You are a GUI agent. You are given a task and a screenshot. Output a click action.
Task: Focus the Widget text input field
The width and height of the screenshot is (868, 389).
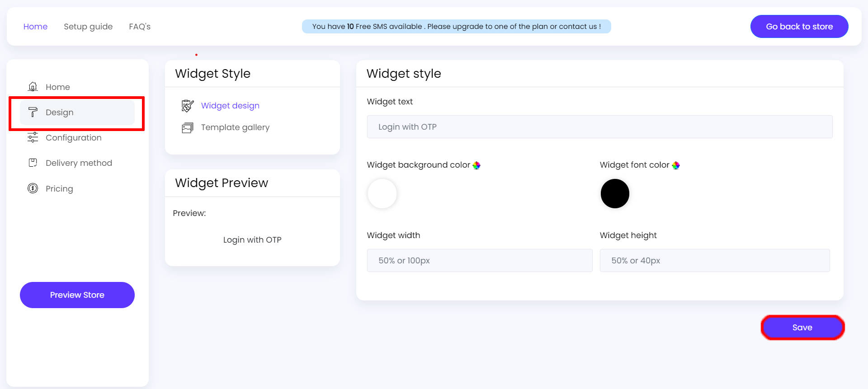[599, 127]
